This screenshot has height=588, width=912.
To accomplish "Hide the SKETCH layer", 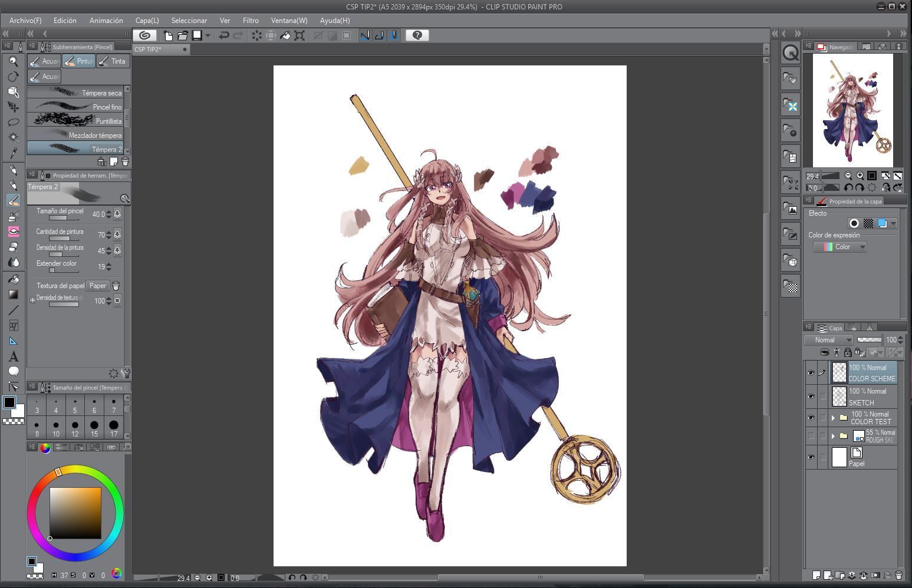I will pyautogui.click(x=811, y=397).
